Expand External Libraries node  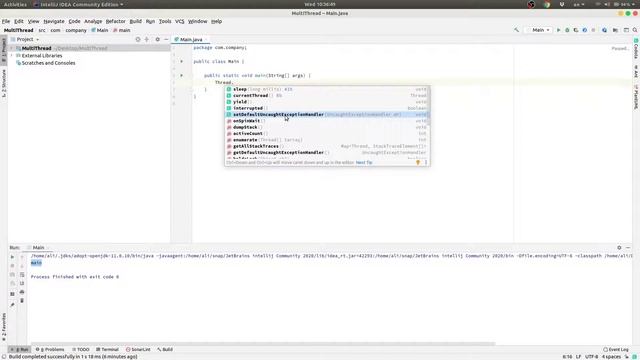pyautogui.click(x=11, y=56)
